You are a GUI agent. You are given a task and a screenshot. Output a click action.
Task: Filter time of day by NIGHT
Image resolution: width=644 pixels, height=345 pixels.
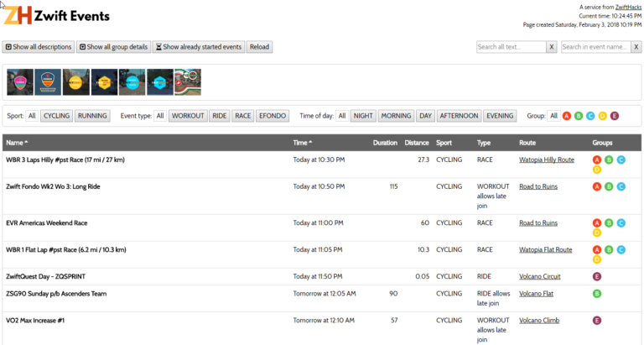pos(363,116)
